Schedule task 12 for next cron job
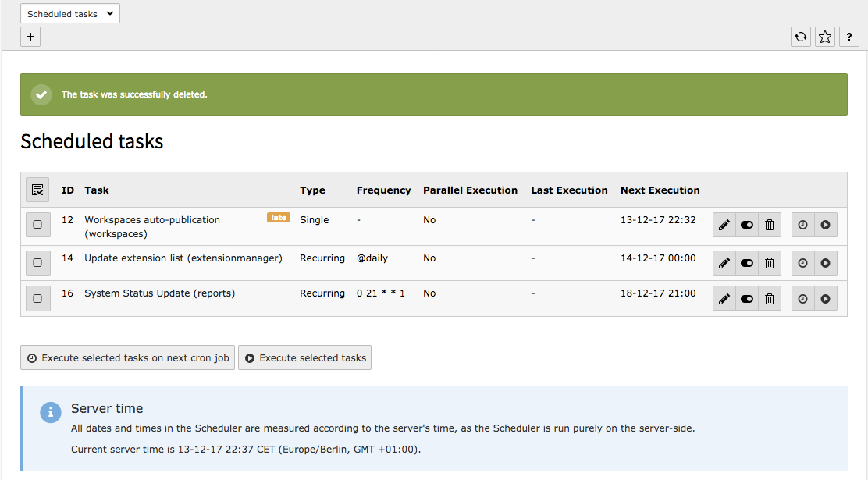868x480 pixels. 803,225
